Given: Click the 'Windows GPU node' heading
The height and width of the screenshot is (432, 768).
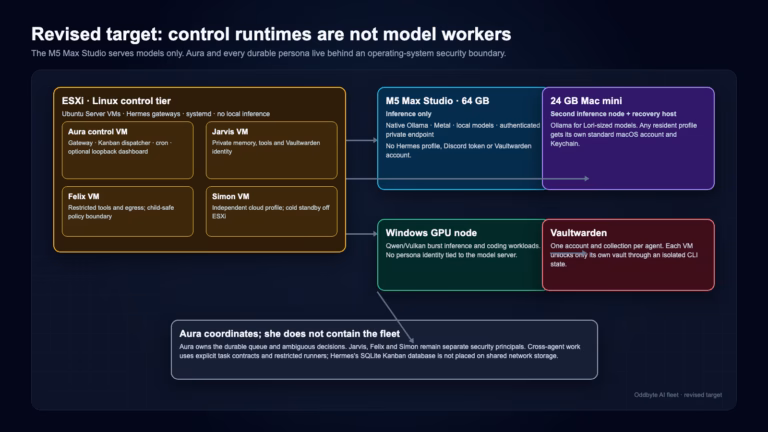Looking at the screenshot, I should click(x=431, y=233).
